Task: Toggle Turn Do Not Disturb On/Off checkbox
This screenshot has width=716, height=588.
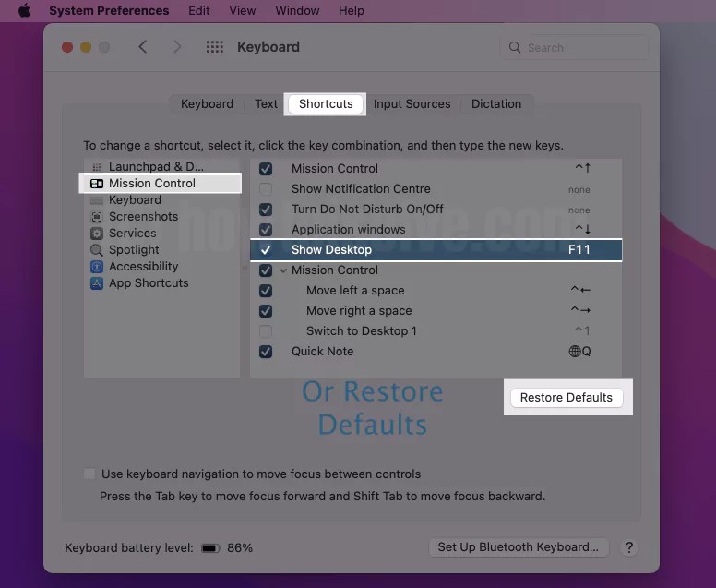Action: [x=266, y=210]
